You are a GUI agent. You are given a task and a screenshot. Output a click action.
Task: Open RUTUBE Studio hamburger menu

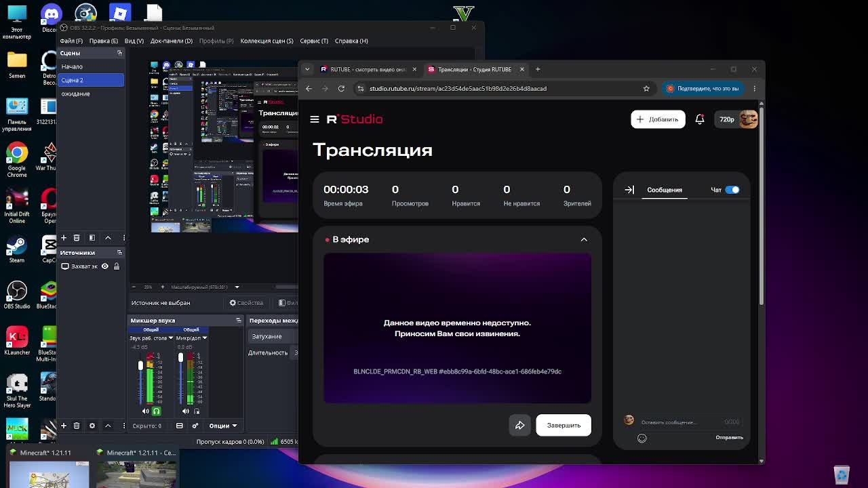tap(315, 119)
